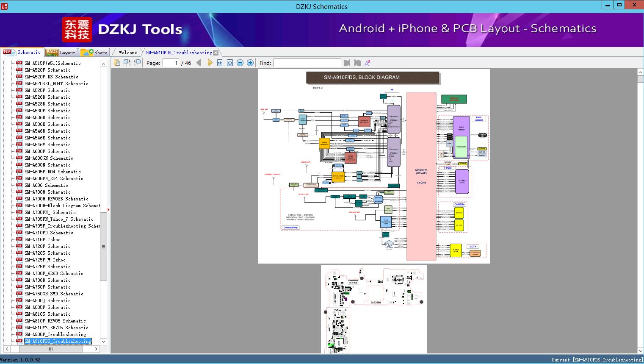The image size is (644, 364).
Task: Find the previous search match
Action: (x=347, y=63)
